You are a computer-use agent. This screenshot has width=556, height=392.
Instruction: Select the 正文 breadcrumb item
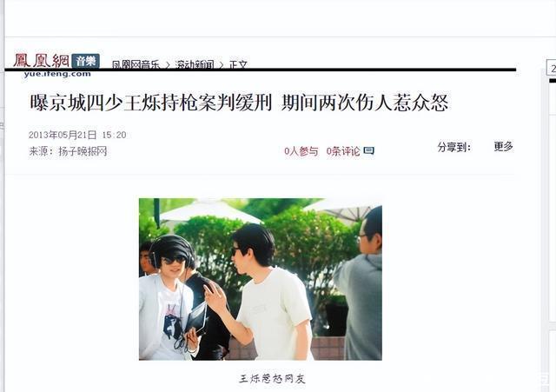tap(238, 64)
